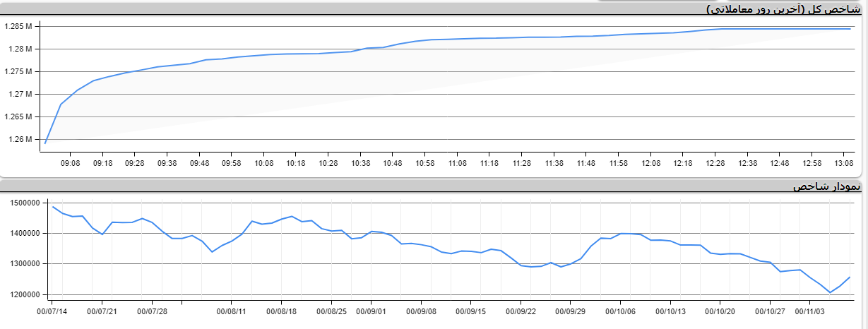Select the 00/09/22 date axis label
868x329 pixels.
pyautogui.click(x=521, y=311)
